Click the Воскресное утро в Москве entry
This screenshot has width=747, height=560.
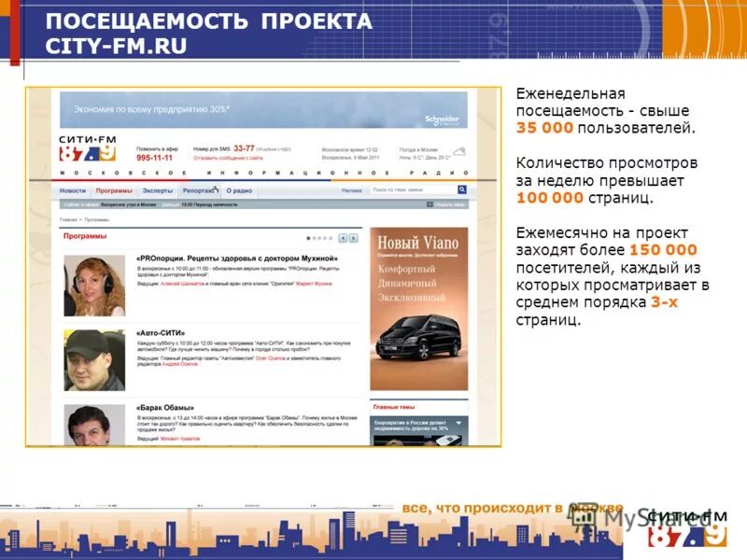[x=129, y=204]
